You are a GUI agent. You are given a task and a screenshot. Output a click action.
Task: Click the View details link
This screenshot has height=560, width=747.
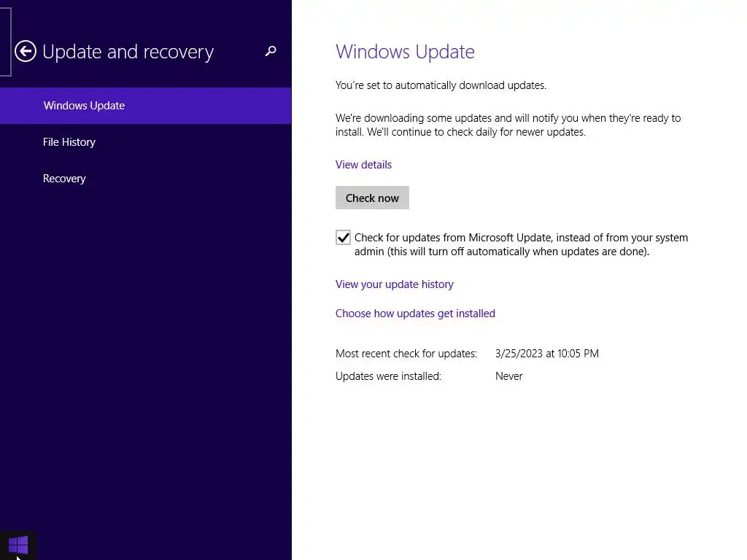(363, 165)
